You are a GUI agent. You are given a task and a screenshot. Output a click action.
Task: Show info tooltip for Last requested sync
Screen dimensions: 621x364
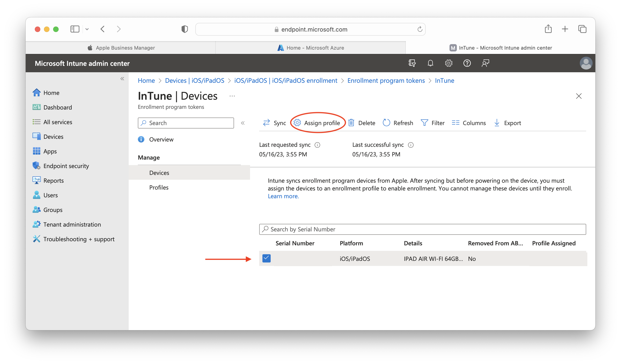[317, 145]
